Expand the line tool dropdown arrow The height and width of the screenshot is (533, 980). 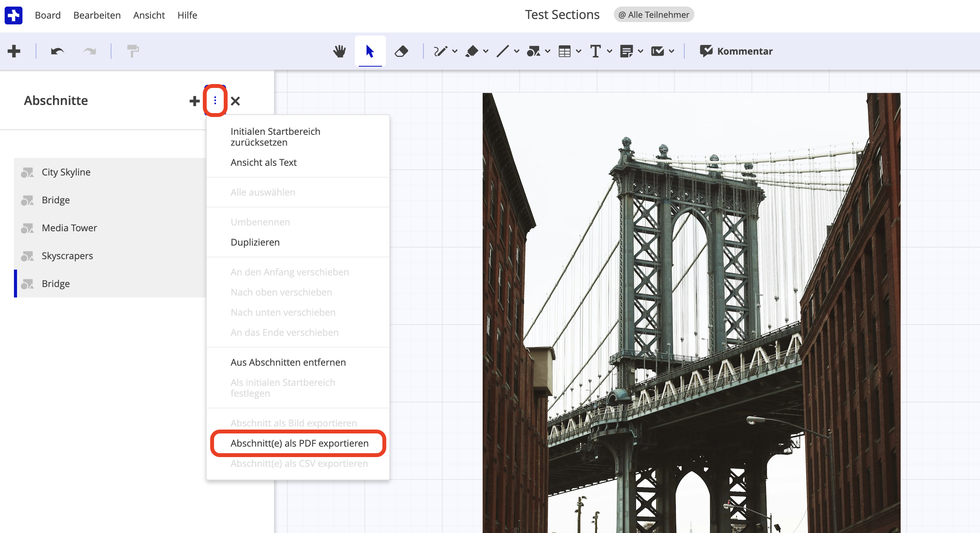pos(517,51)
